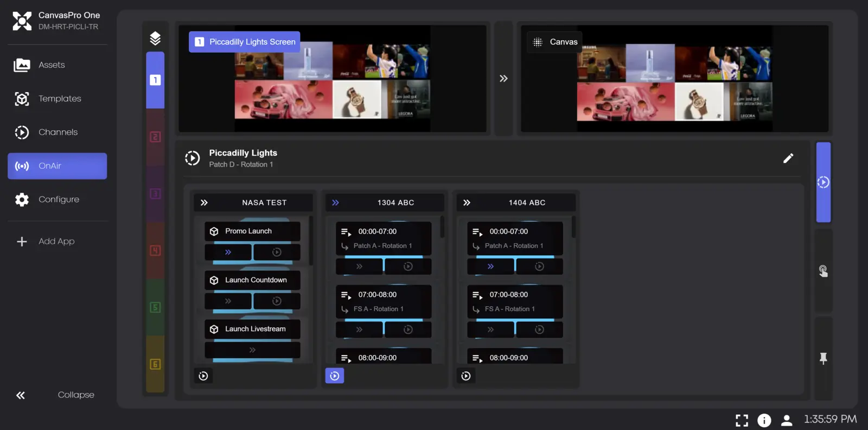Take 1304 ABC Patch A double arrow
The height and width of the screenshot is (430, 868).
359,267
